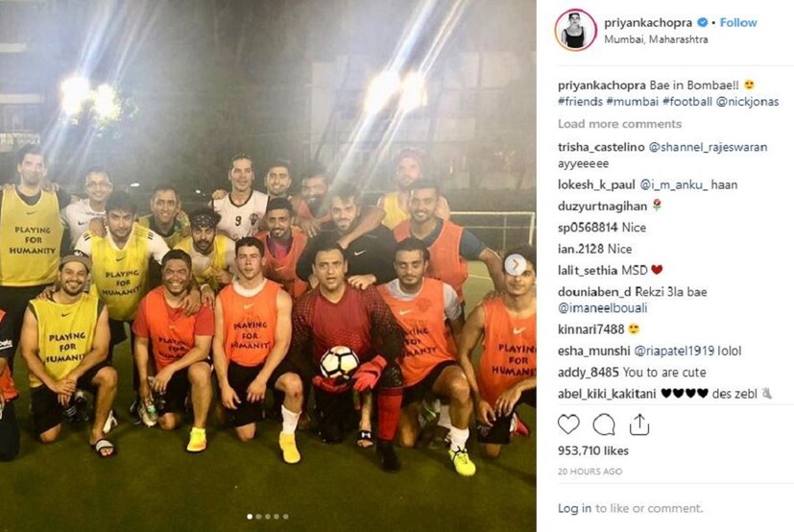The height and width of the screenshot is (532, 794).
Task: Click the Log in link
Action: pos(574,508)
